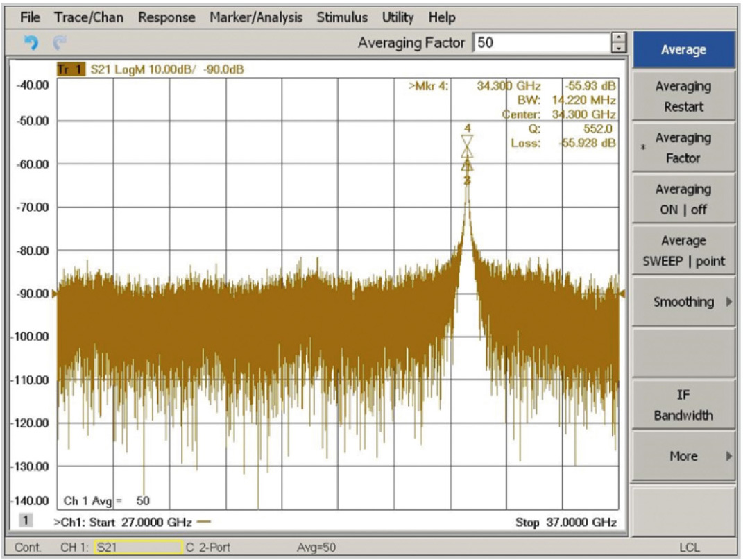
Task: Expand the More softkey submenu
Action: (683, 456)
